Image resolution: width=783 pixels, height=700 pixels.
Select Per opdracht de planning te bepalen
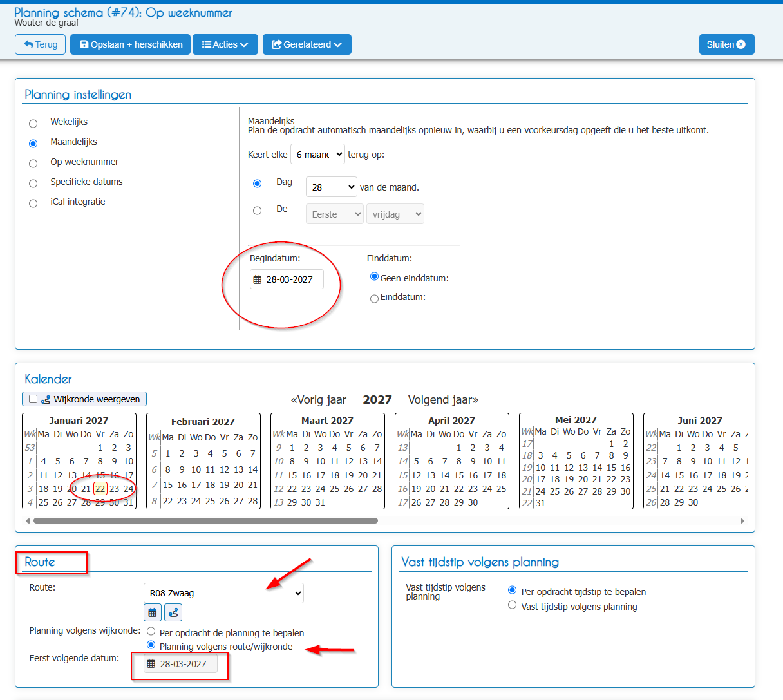pyautogui.click(x=151, y=632)
